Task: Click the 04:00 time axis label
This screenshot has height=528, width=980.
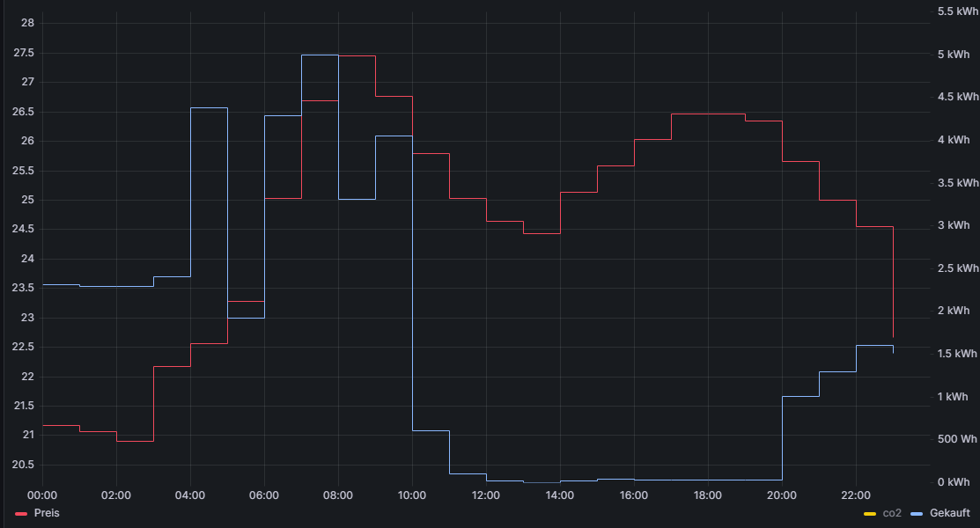Action: click(x=190, y=495)
